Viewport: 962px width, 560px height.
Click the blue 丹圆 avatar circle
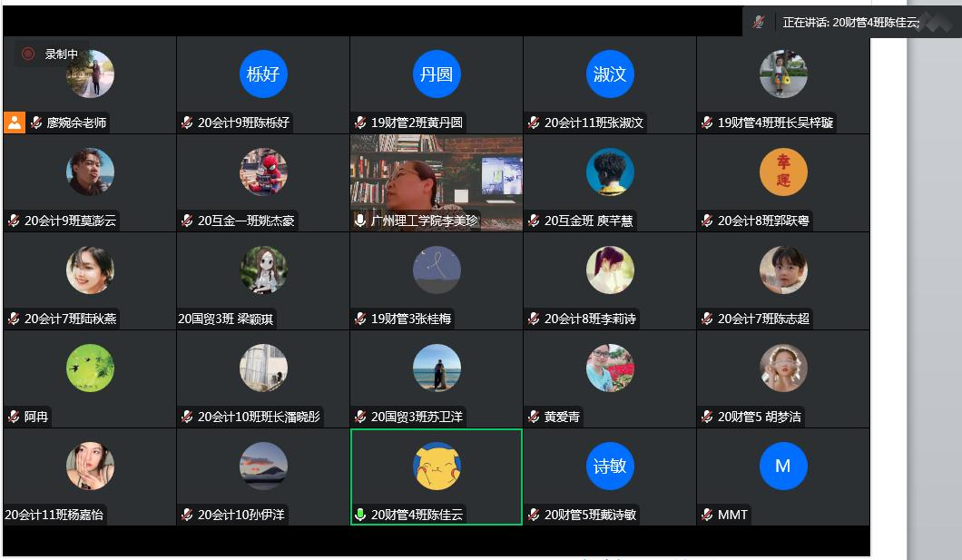coord(437,74)
